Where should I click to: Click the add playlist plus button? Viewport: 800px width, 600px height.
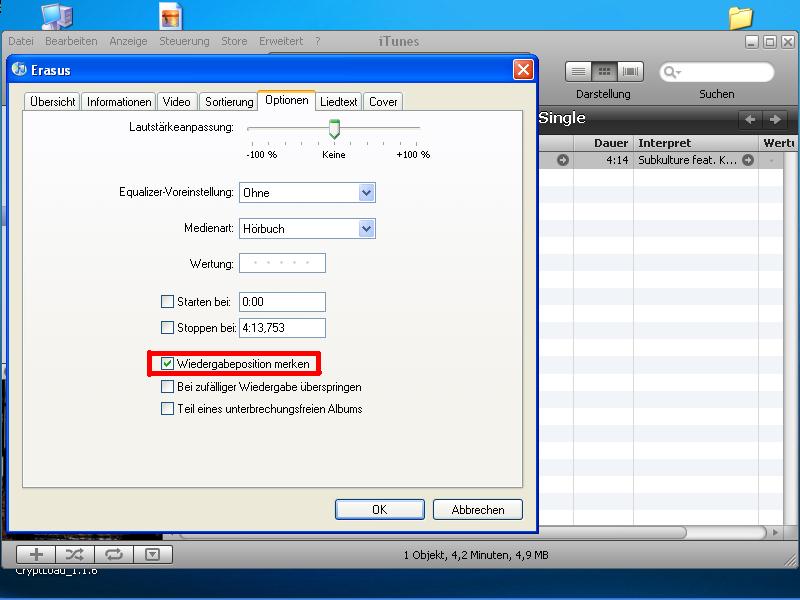pyautogui.click(x=36, y=554)
